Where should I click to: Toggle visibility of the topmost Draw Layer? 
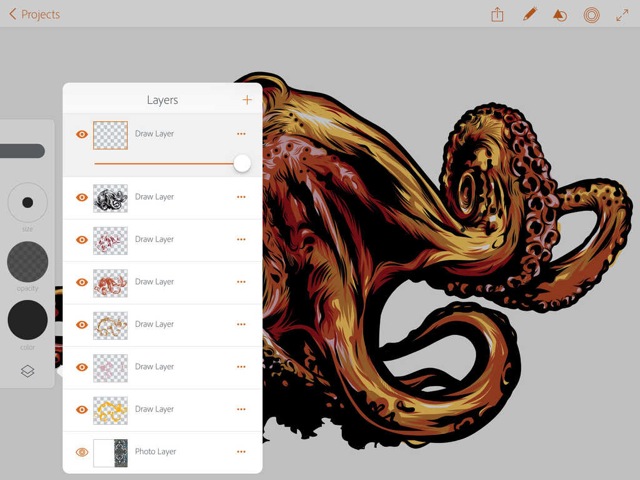82,134
